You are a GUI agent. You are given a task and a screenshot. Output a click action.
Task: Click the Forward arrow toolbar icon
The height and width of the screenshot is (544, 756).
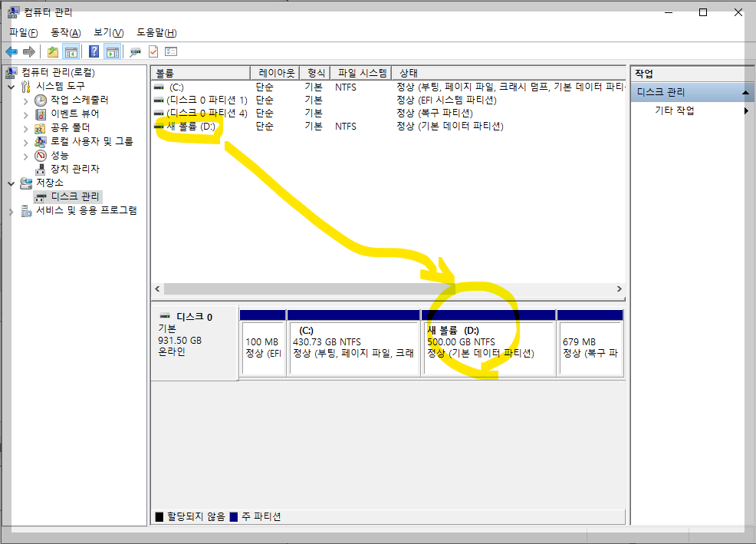pyautogui.click(x=29, y=51)
